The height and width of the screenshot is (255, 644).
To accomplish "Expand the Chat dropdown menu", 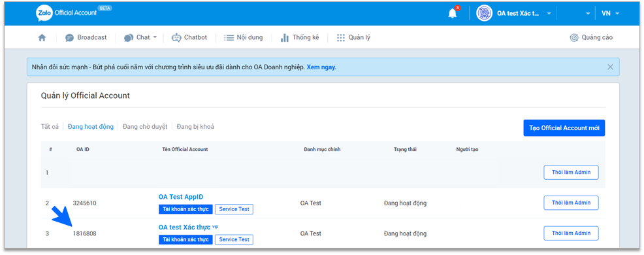I will point(155,37).
